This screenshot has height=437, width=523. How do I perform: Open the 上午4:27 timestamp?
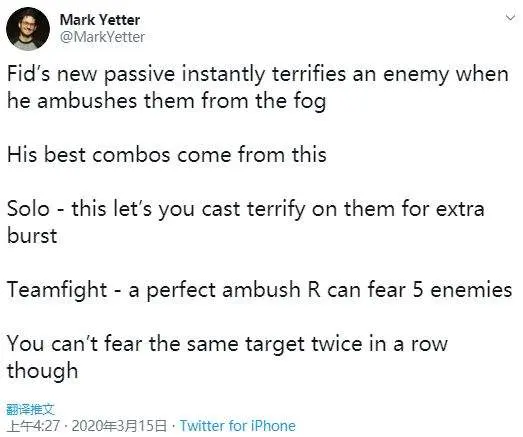click(x=33, y=426)
